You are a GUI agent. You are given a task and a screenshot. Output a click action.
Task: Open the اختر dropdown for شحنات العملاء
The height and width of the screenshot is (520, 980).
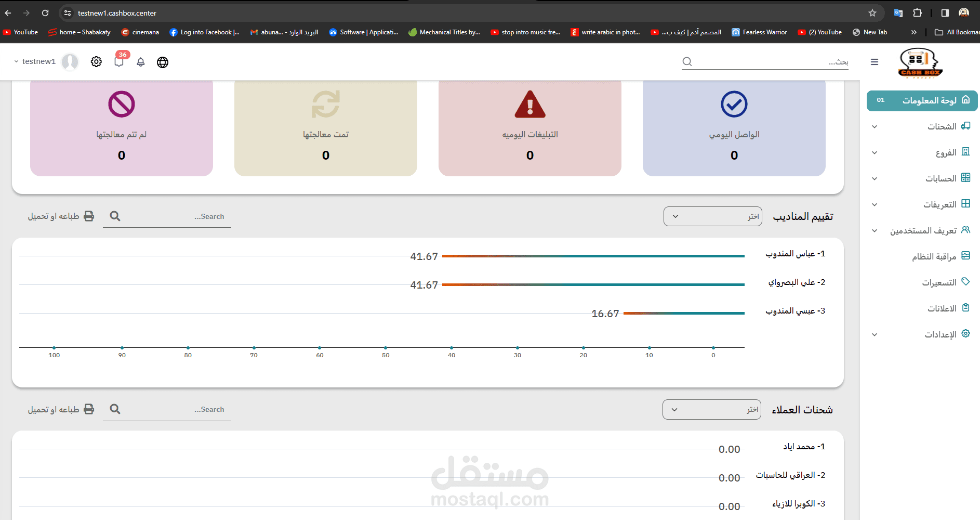pyautogui.click(x=712, y=409)
